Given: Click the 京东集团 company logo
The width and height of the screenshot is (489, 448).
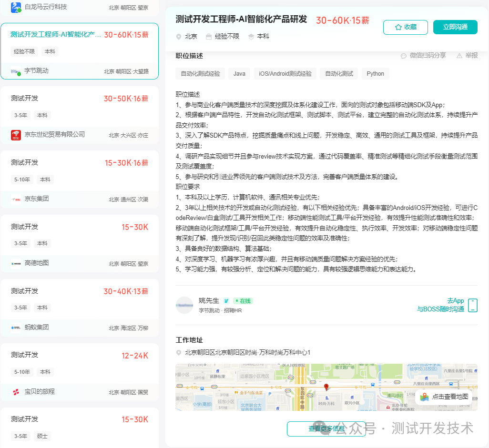Looking at the screenshot, I should pos(16,199).
